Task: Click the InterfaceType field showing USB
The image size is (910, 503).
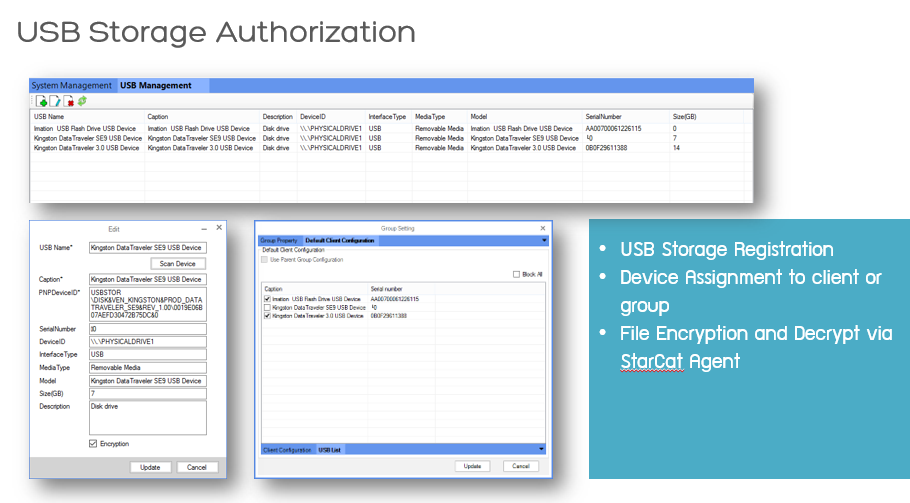Action: (x=147, y=354)
